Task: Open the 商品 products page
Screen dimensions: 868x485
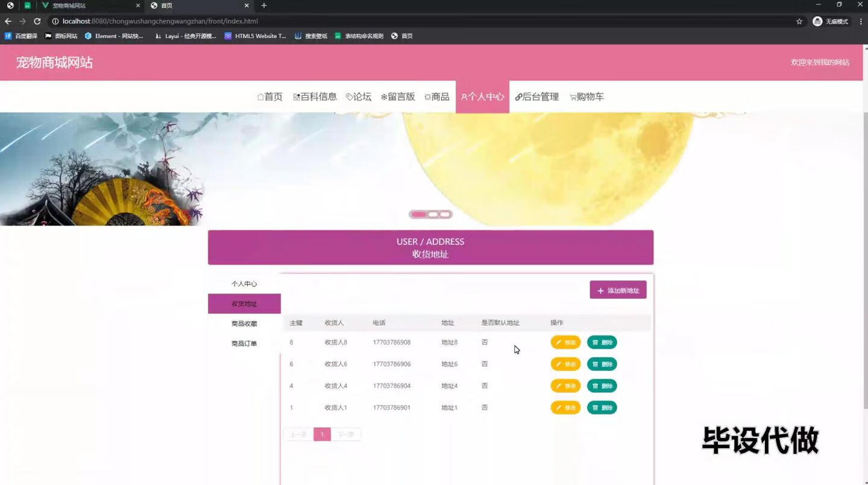Action: click(x=437, y=97)
